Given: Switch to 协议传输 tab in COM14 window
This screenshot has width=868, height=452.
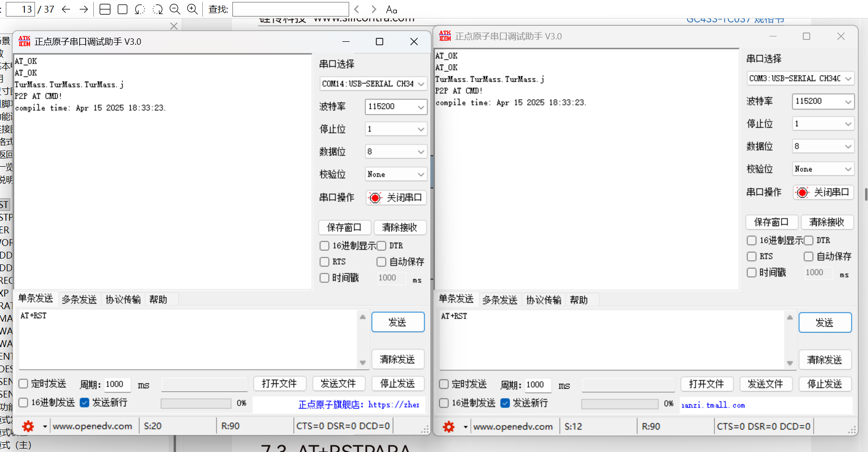Looking at the screenshot, I should [123, 299].
